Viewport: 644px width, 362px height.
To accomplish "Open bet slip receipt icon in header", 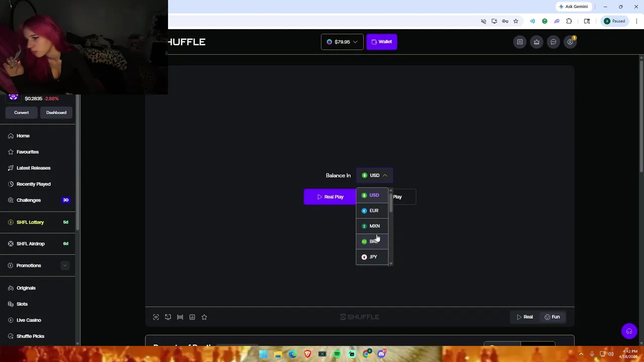I will (x=520, y=42).
